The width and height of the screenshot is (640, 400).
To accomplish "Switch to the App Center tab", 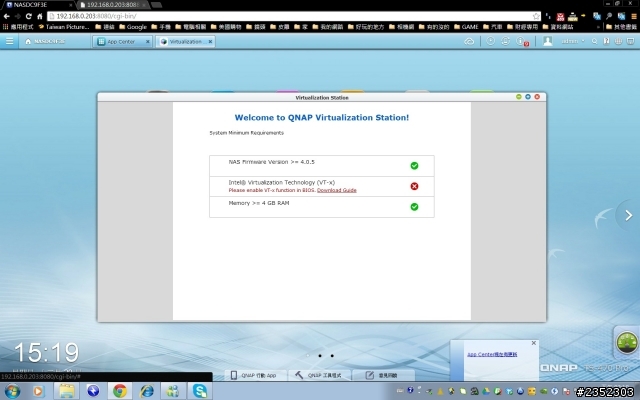I will 121,42.
